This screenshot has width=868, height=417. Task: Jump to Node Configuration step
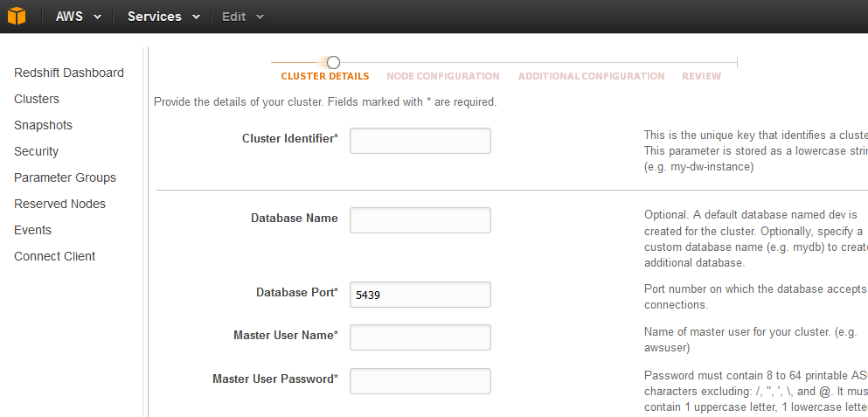tap(442, 76)
